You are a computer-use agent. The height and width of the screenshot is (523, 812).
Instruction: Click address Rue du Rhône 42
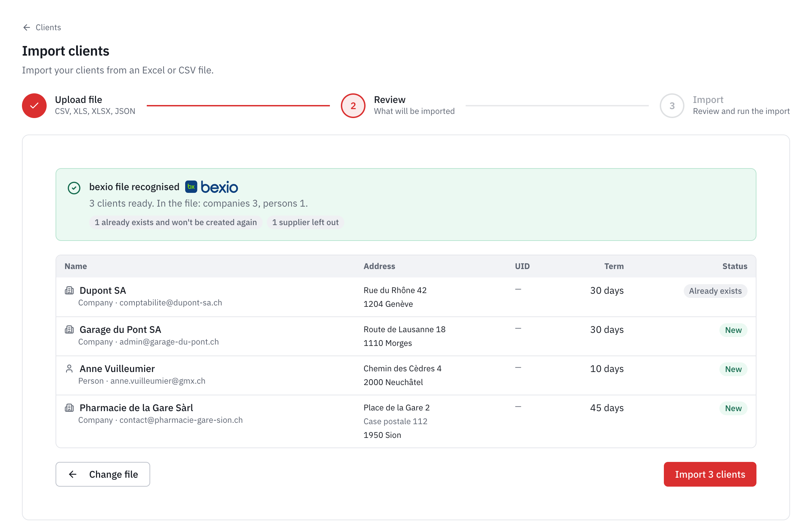pyautogui.click(x=395, y=290)
